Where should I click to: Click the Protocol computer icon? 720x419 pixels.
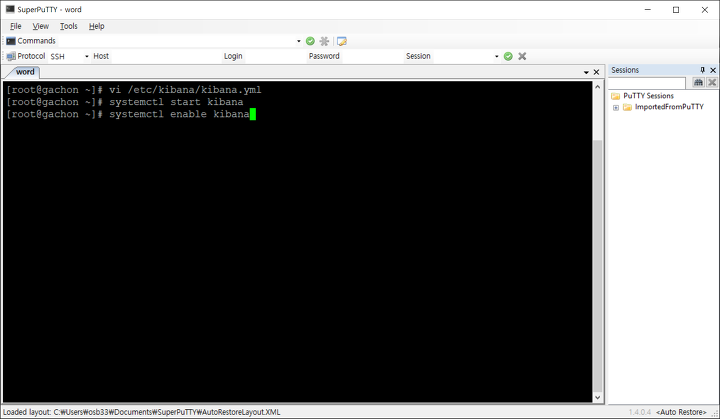(x=11, y=56)
